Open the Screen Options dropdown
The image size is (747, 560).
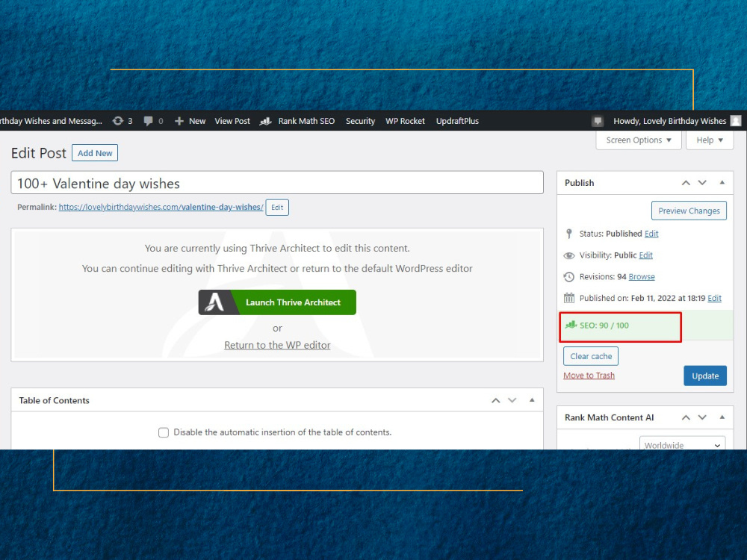click(639, 140)
